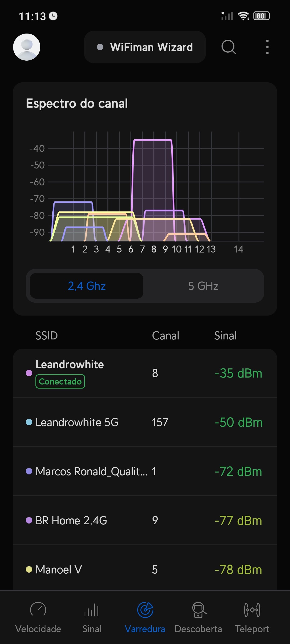Select the Leandrowhite 5G network row
290x644 pixels.
[x=145, y=422]
